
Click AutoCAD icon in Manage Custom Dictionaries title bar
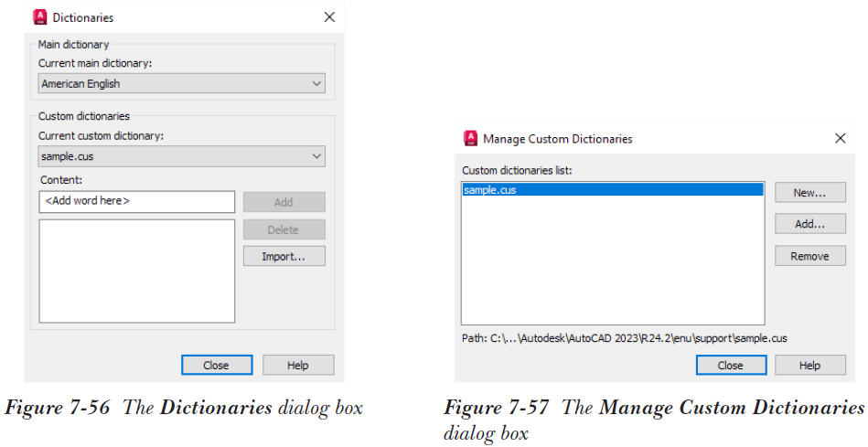point(470,138)
